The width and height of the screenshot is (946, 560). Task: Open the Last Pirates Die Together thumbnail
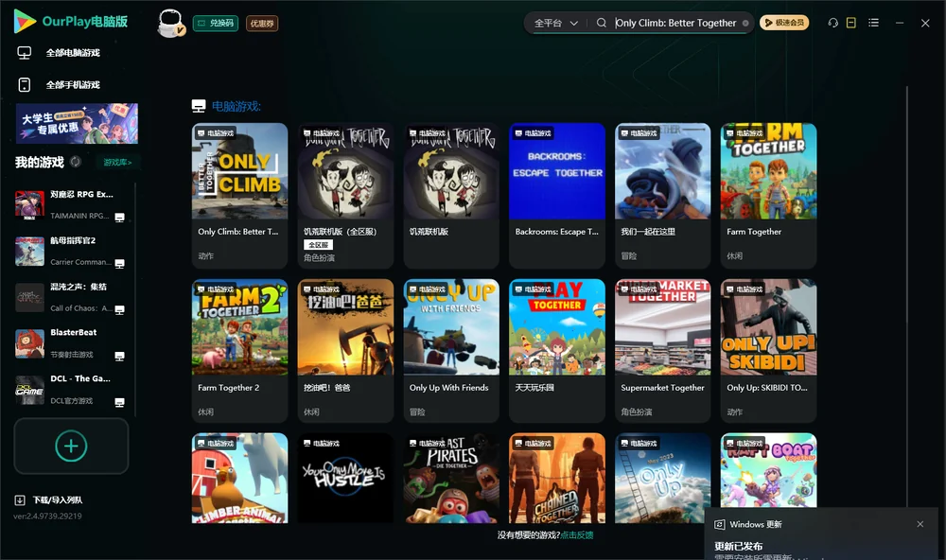(451, 478)
